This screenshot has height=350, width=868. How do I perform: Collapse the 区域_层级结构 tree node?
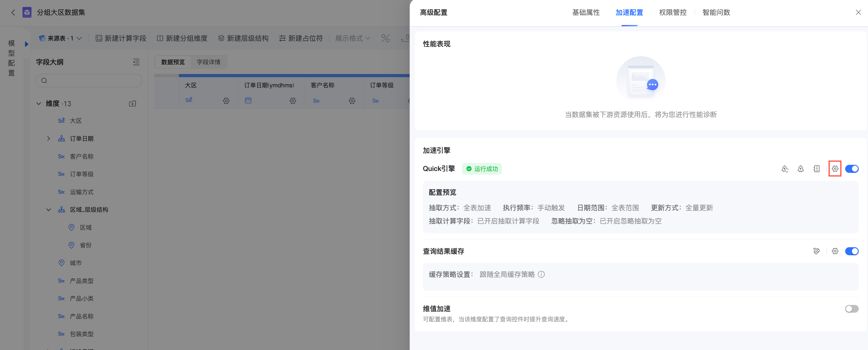48,209
